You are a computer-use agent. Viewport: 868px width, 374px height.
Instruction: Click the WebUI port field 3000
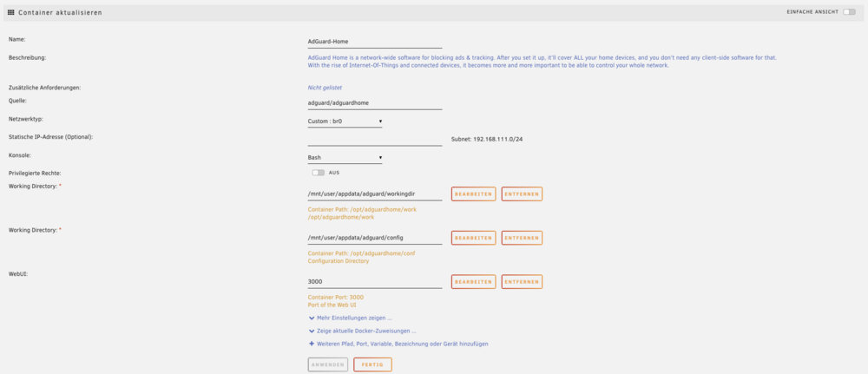[375, 282]
